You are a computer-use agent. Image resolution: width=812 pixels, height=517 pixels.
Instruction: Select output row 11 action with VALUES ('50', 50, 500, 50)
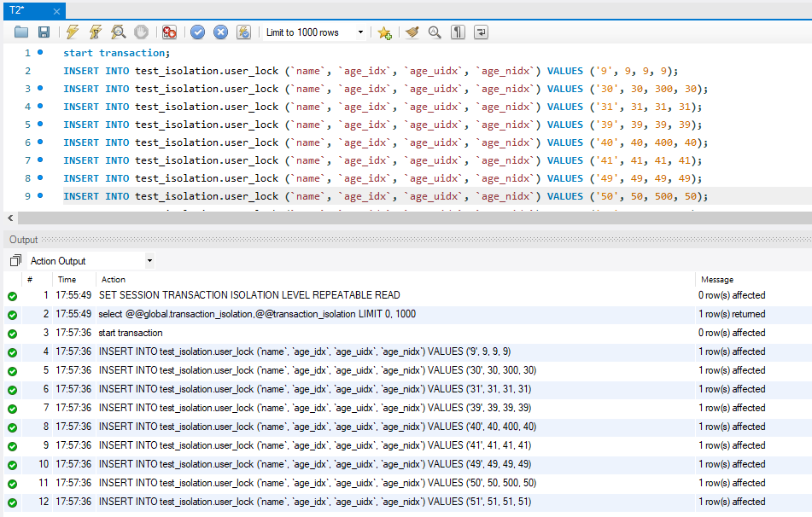coord(318,483)
